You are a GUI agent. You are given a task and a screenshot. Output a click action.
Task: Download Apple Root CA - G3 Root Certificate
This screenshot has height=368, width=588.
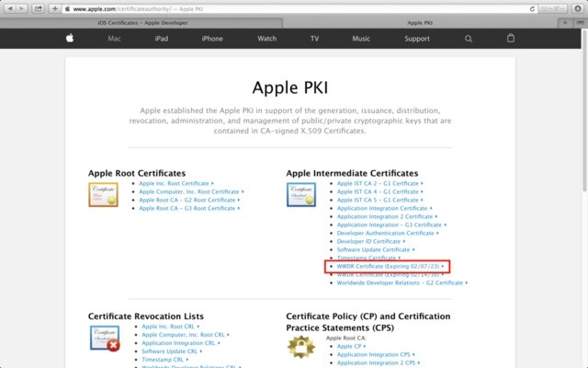(187, 208)
